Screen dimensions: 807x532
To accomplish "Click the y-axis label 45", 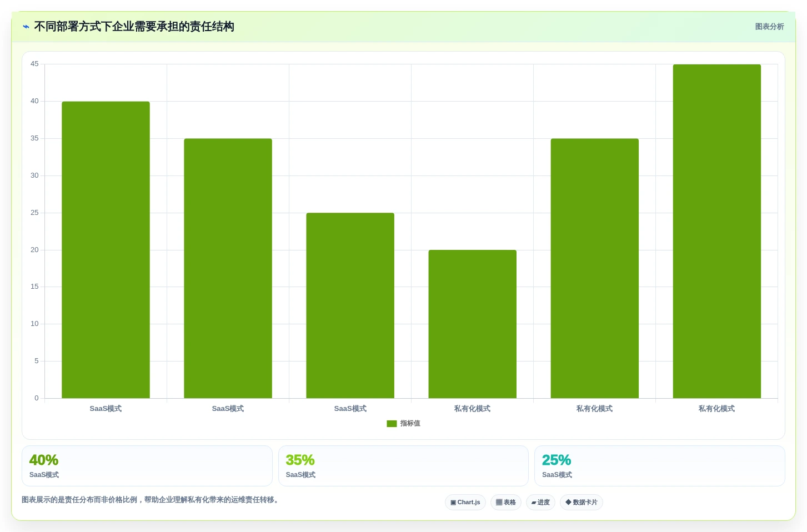I will [x=34, y=64].
